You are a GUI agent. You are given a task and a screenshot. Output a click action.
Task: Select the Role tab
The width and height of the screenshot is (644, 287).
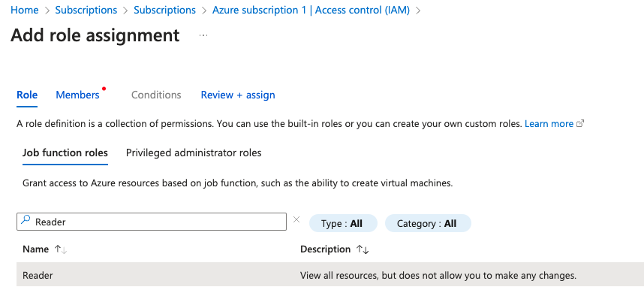click(x=27, y=95)
